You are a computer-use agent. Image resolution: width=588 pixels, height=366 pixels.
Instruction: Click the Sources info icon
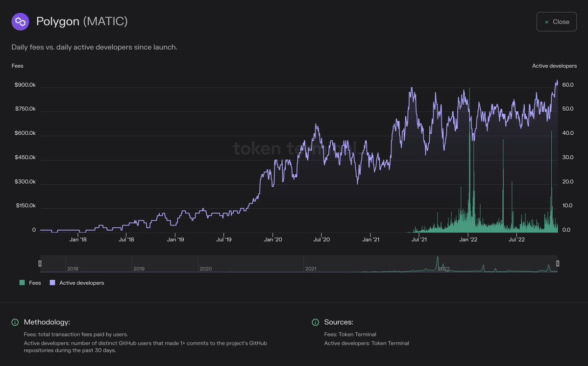click(316, 322)
